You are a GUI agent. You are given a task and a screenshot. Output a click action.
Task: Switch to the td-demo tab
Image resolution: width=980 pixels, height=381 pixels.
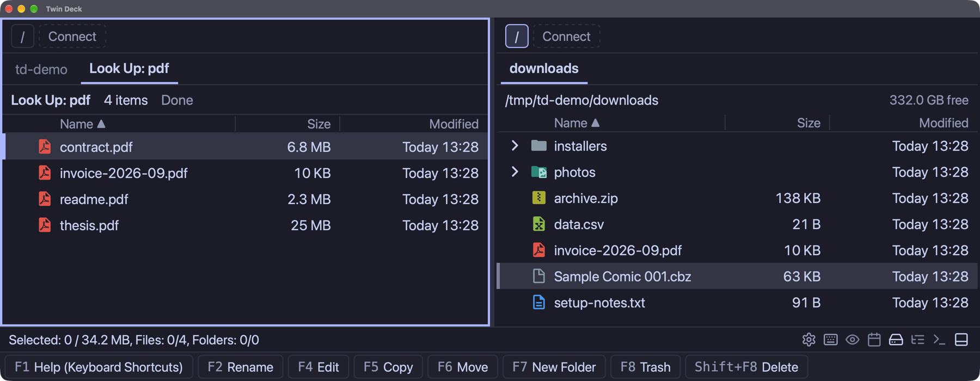[x=41, y=69]
